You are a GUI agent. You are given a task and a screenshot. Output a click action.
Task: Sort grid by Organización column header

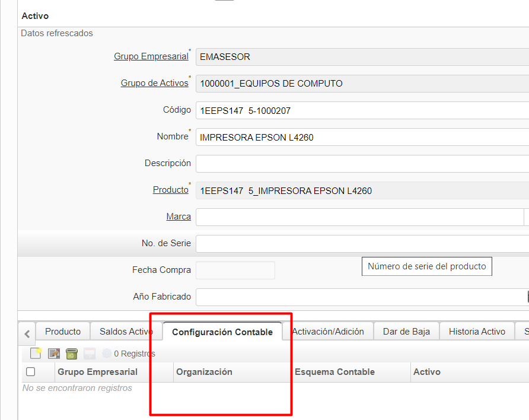(x=205, y=372)
